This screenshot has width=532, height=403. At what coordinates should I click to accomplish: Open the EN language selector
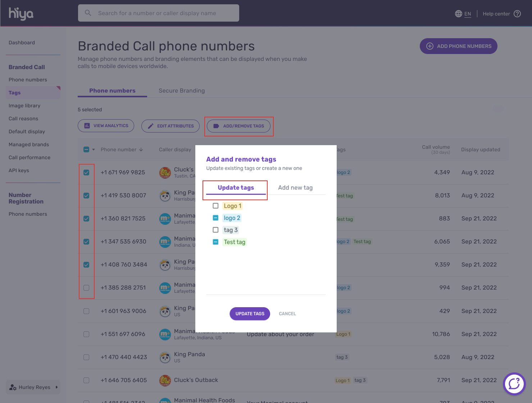tap(468, 14)
